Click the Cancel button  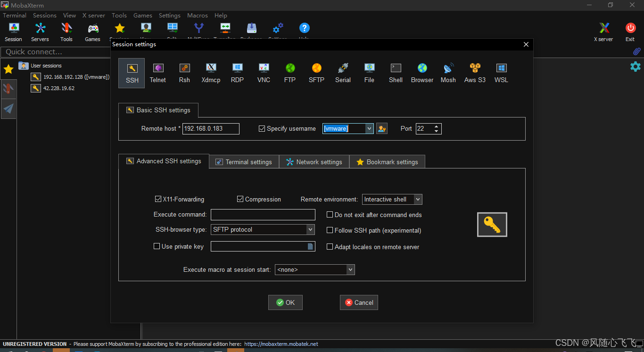point(359,302)
